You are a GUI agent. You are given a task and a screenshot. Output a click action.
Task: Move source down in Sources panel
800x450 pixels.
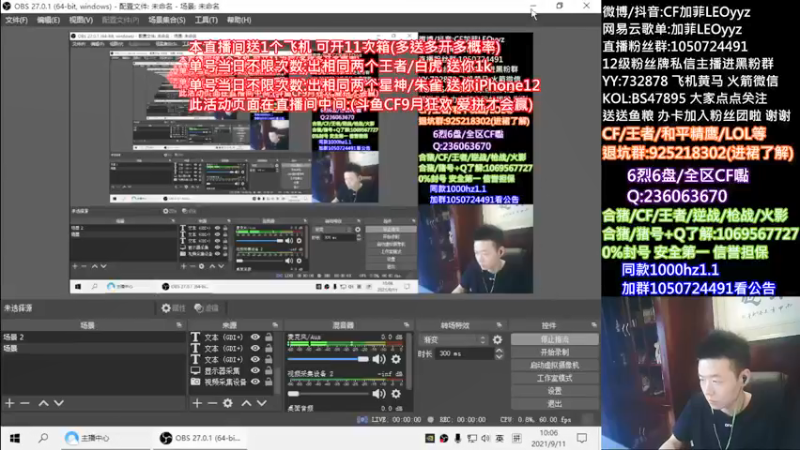click(262, 403)
